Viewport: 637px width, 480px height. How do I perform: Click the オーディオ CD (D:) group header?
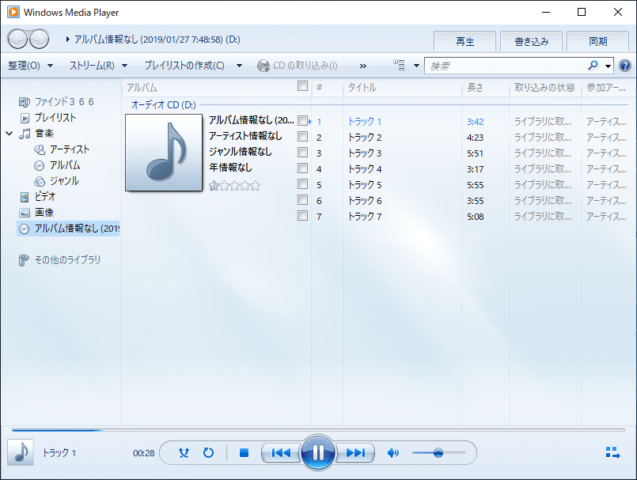tap(163, 105)
